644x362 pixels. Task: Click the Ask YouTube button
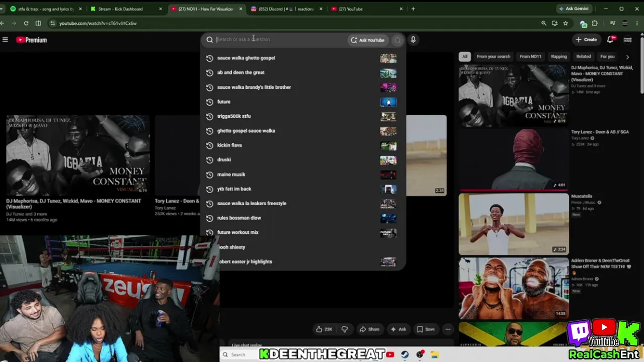[368, 40]
